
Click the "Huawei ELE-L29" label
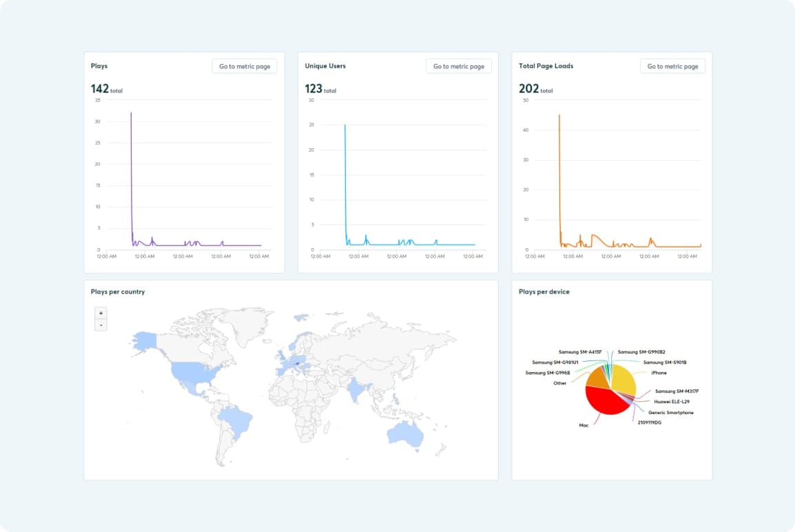tap(672, 402)
